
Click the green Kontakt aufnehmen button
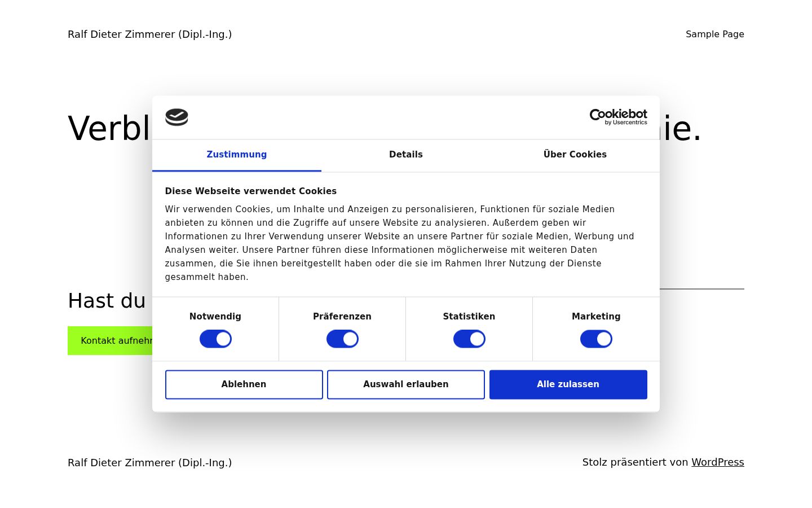coord(110,340)
